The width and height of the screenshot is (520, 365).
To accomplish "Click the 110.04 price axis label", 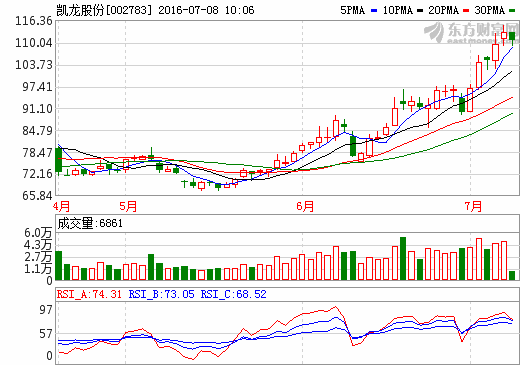I will point(34,43).
